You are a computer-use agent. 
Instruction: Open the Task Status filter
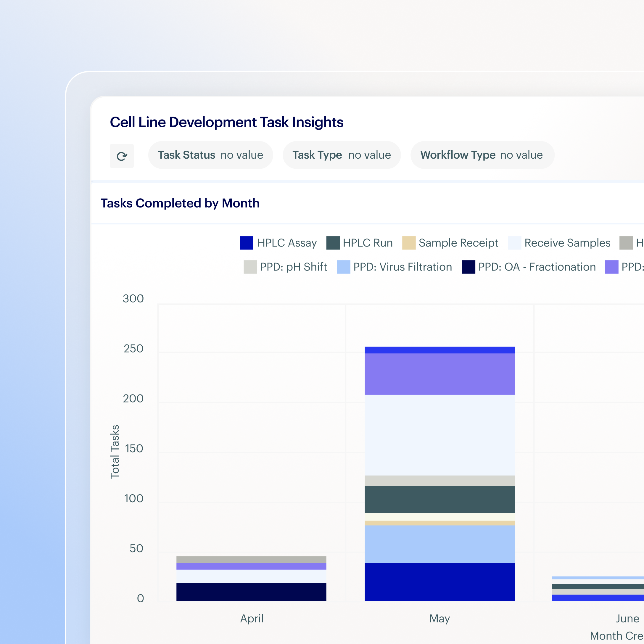point(210,155)
